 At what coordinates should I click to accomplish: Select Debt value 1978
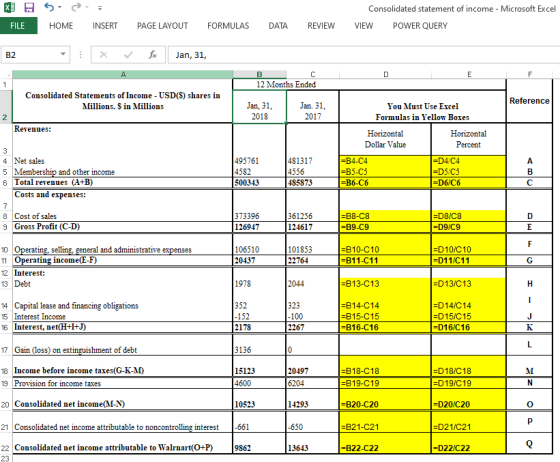click(260, 284)
